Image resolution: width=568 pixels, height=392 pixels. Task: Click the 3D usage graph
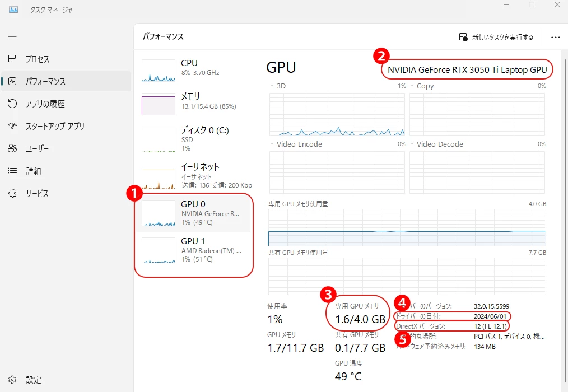(x=337, y=114)
